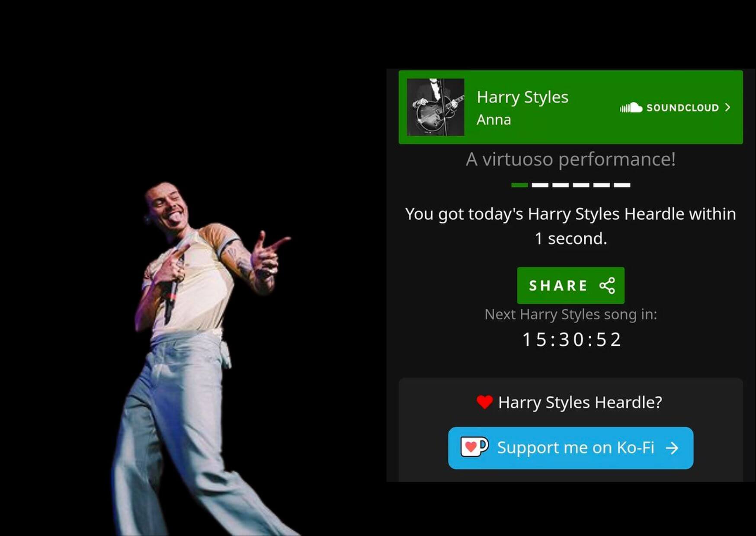Select the green first guess segment

(x=519, y=185)
